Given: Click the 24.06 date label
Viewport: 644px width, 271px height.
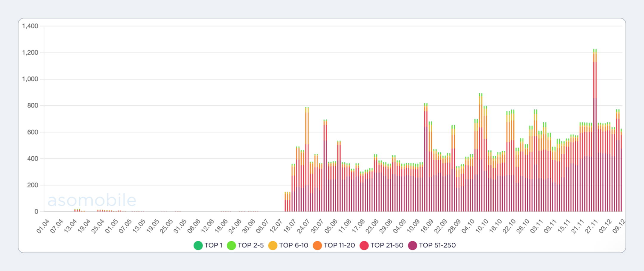Looking at the screenshot, I should point(235,226).
